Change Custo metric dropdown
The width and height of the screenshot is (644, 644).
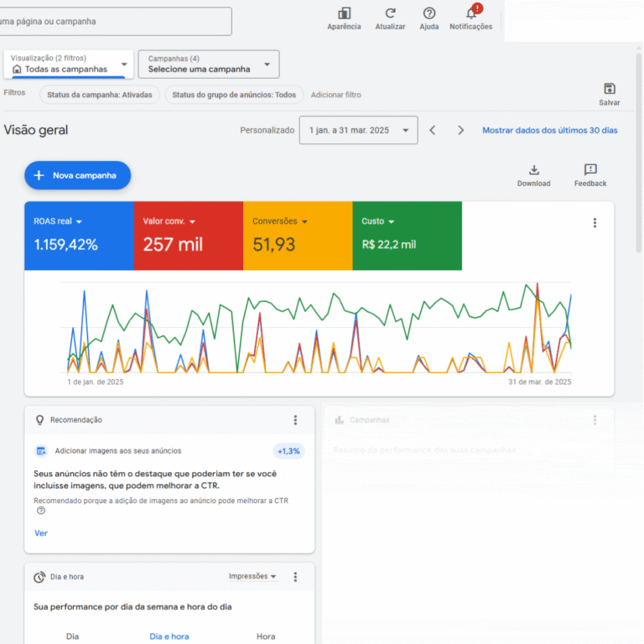coord(378,221)
